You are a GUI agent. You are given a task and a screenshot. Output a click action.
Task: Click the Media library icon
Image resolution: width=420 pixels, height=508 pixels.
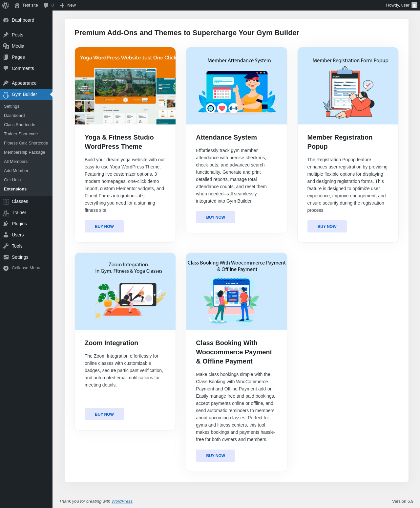click(x=6, y=46)
